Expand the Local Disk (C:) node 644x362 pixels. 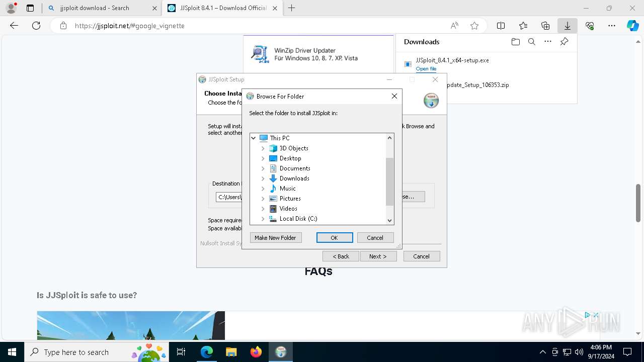(x=263, y=219)
